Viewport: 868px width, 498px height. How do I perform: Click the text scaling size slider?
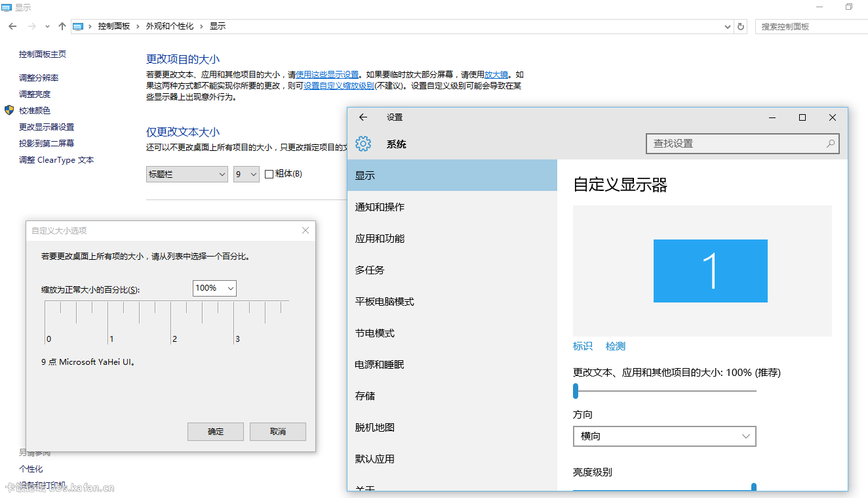pyautogui.click(x=665, y=391)
